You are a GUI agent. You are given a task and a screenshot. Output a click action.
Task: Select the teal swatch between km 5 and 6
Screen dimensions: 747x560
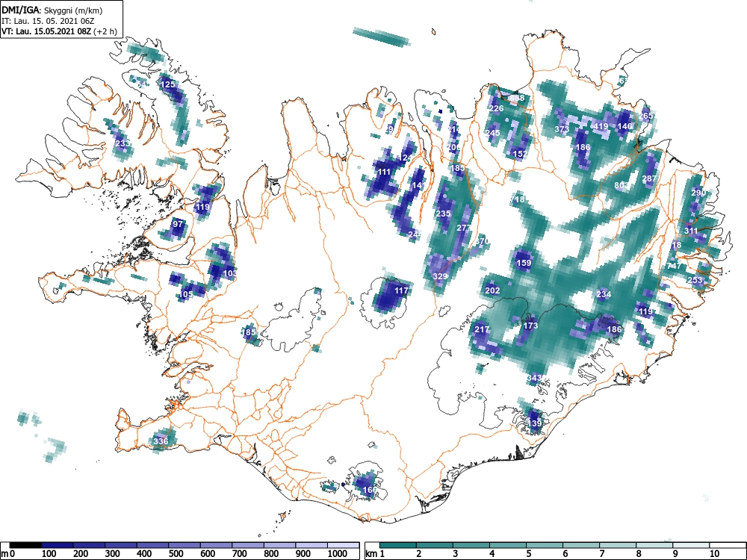(x=545, y=545)
